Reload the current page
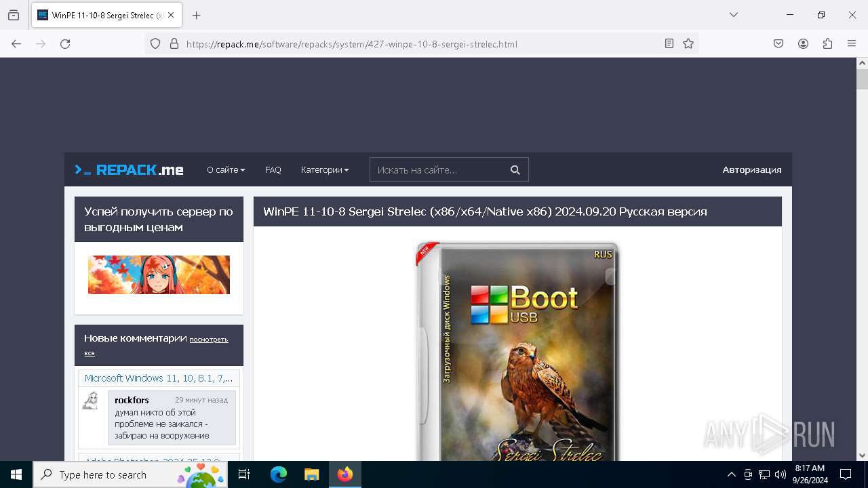This screenshot has width=868, height=488. point(65,43)
